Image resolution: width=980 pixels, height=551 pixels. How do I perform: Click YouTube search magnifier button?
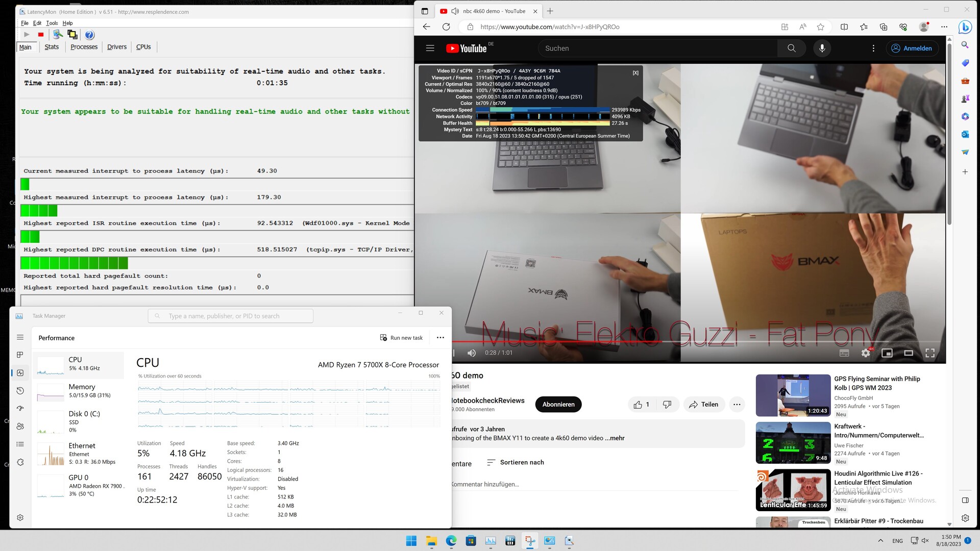[x=792, y=48]
